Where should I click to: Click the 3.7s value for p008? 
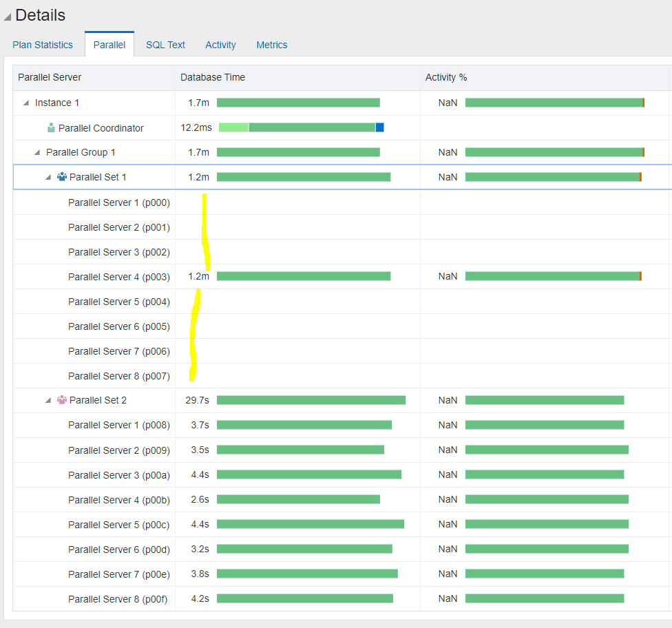[200, 425]
